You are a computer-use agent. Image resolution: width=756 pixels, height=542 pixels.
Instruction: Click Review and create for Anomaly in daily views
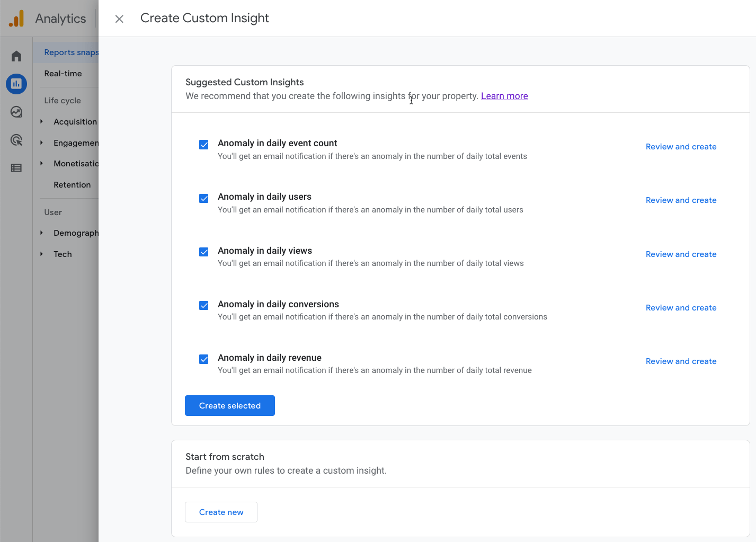(x=681, y=254)
